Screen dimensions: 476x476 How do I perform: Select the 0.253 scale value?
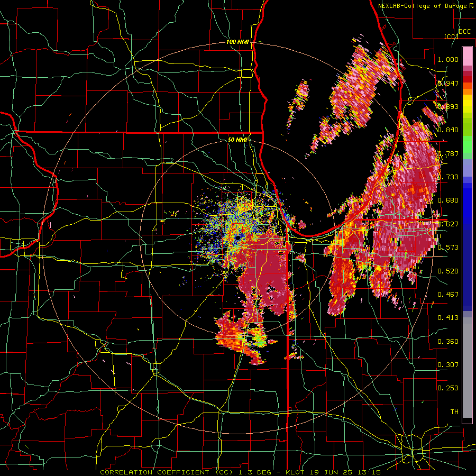[x=448, y=388]
